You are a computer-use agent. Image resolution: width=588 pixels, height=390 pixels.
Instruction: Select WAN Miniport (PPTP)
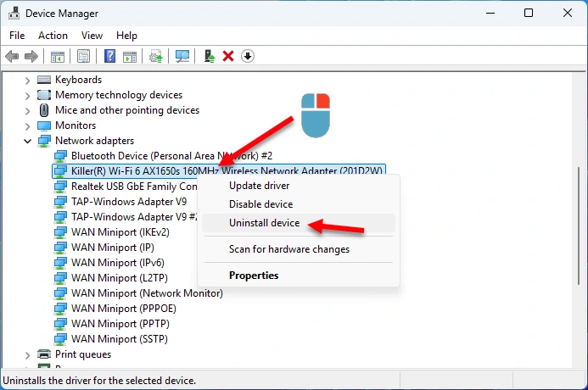coord(120,324)
